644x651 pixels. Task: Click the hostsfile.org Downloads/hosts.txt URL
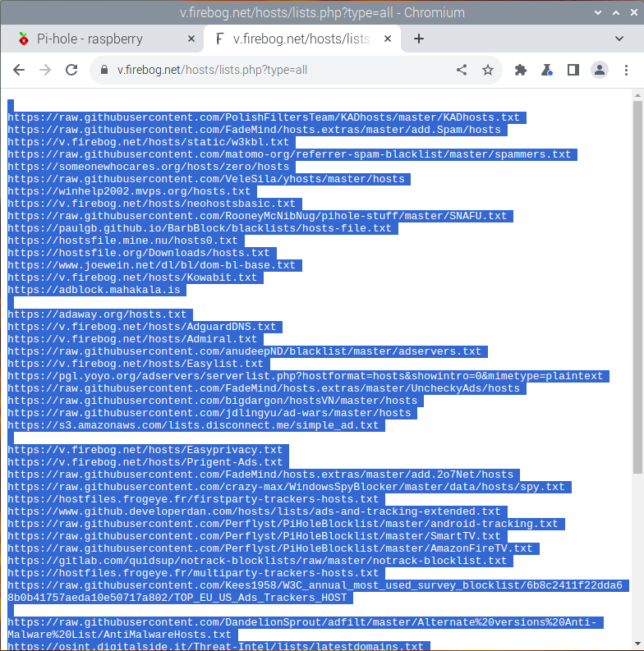[x=138, y=253]
